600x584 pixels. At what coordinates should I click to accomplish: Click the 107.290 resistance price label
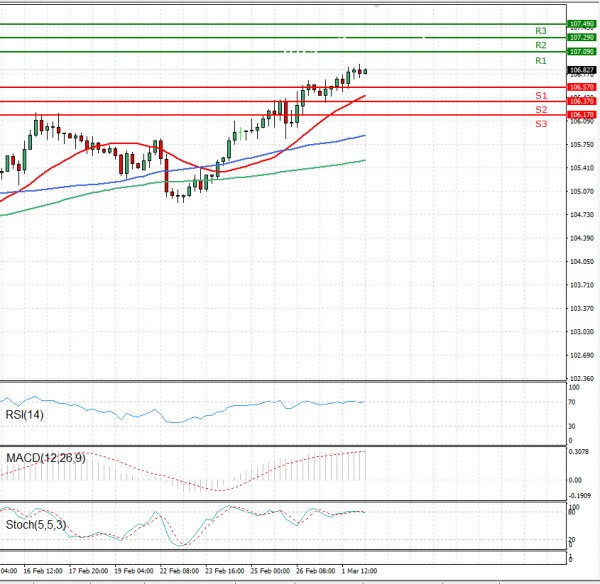[x=582, y=38]
